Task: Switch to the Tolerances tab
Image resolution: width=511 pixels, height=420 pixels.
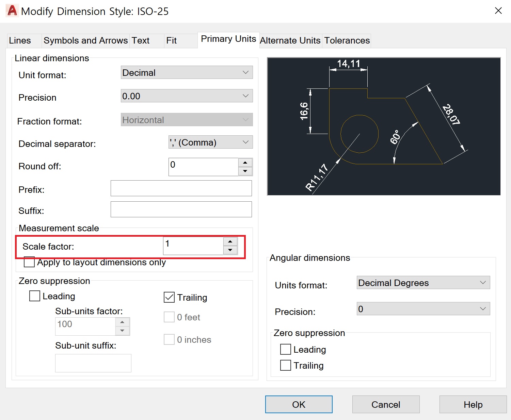Action: (347, 40)
